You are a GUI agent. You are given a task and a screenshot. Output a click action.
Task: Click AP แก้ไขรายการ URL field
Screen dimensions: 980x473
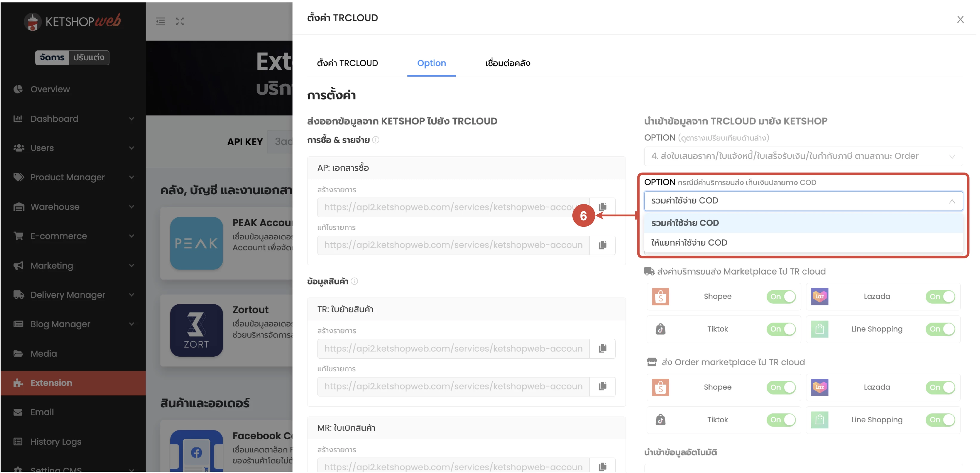[x=453, y=245]
